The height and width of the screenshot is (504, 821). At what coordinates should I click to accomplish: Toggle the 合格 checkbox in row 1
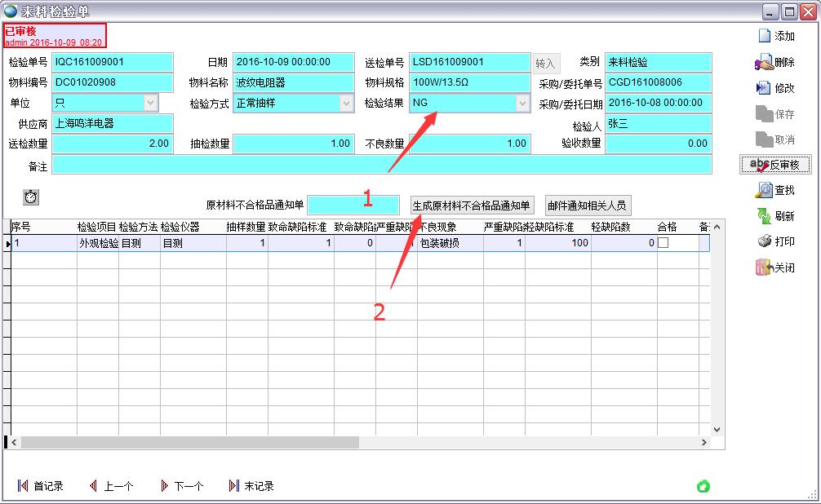(663, 243)
